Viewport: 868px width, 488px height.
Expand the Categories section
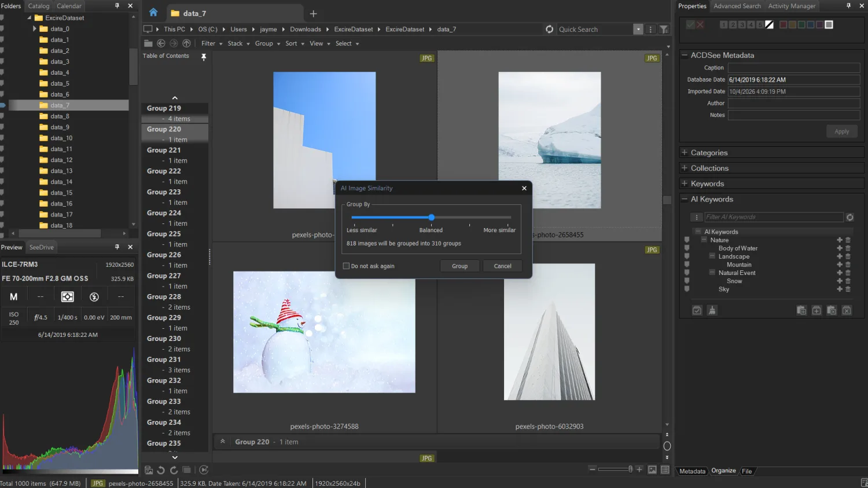(x=685, y=153)
